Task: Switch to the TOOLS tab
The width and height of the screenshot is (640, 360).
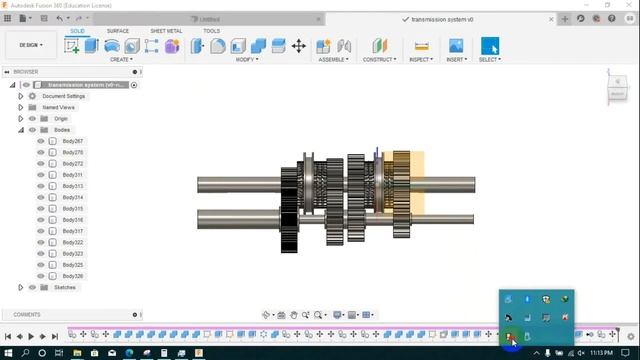Action: pyautogui.click(x=211, y=31)
